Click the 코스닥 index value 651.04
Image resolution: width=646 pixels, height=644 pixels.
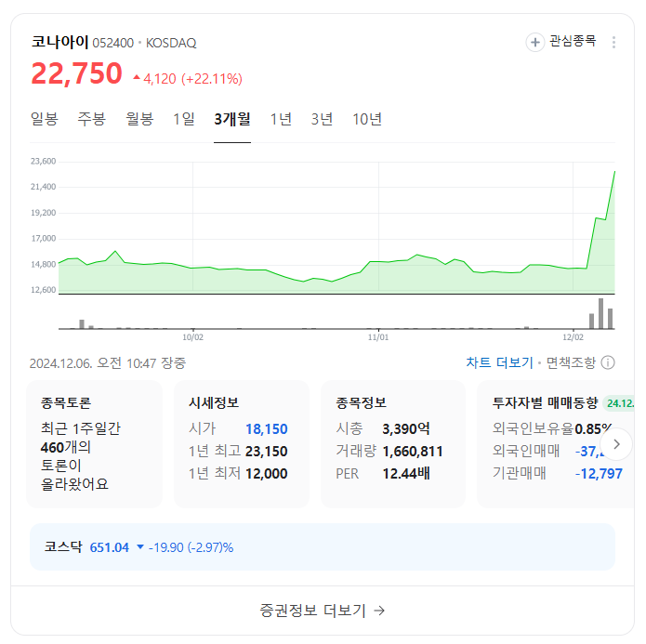tap(109, 547)
